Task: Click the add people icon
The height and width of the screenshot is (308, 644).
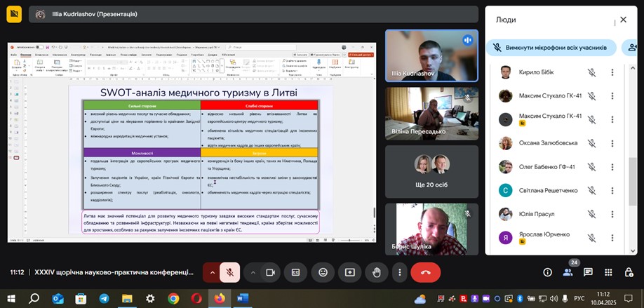Action: tap(629, 47)
